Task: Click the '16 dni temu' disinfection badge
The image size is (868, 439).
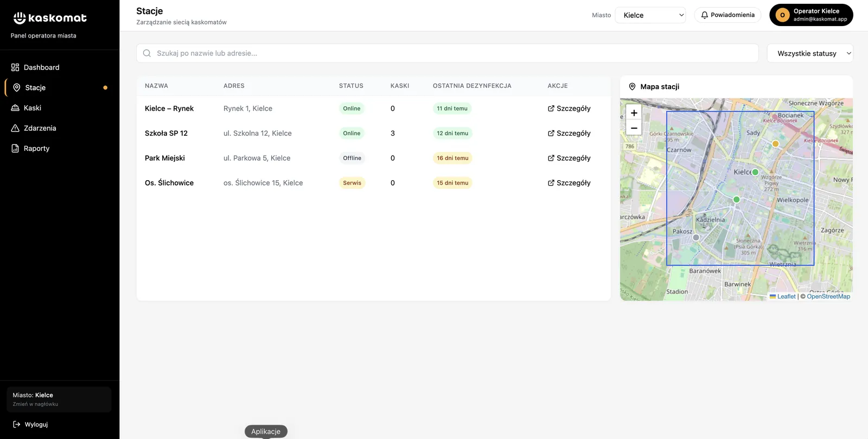Action: [452, 158]
